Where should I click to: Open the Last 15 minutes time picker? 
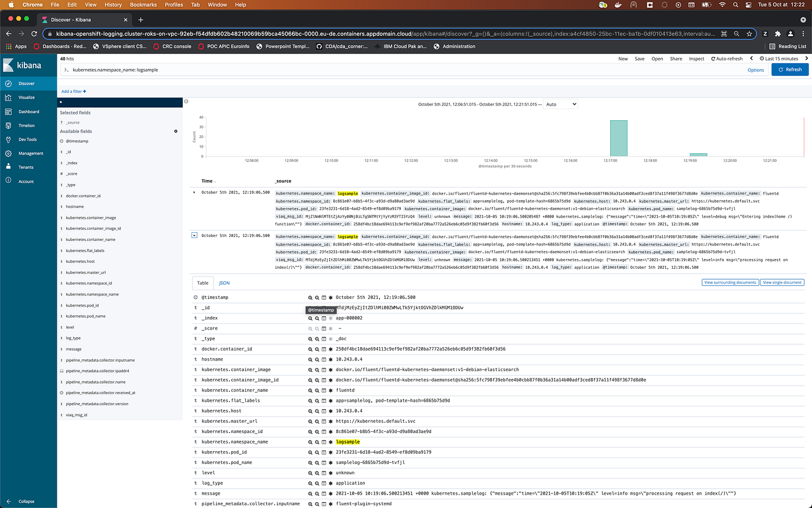tap(779, 59)
